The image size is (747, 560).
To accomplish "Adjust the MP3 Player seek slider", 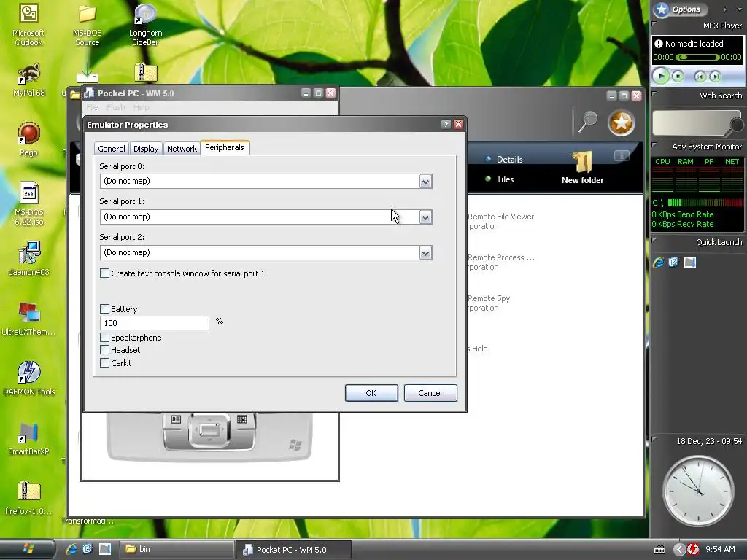I will click(697, 57).
